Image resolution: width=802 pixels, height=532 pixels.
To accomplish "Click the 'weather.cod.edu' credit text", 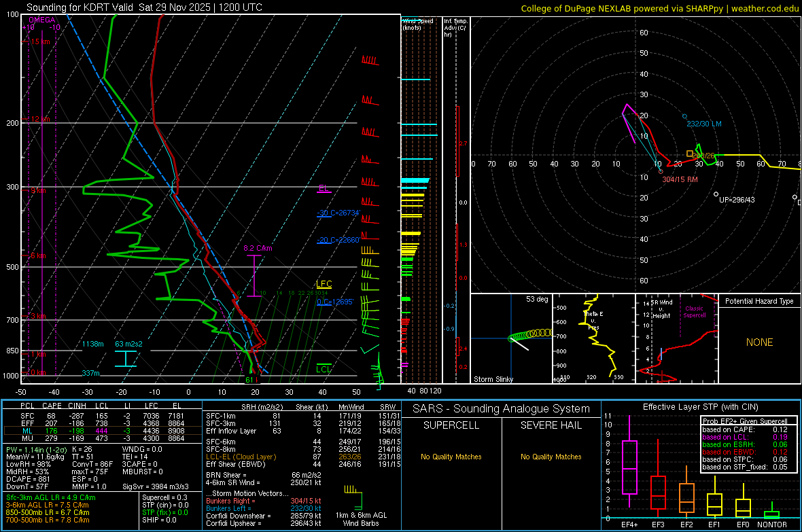I will pyautogui.click(x=765, y=8).
